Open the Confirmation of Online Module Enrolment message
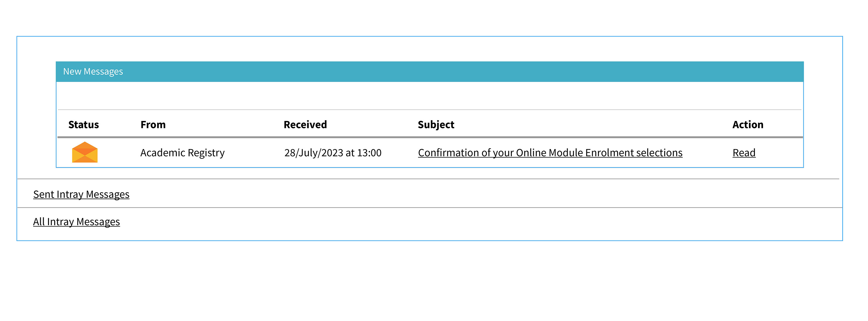This screenshot has width=868, height=321. click(550, 153)
